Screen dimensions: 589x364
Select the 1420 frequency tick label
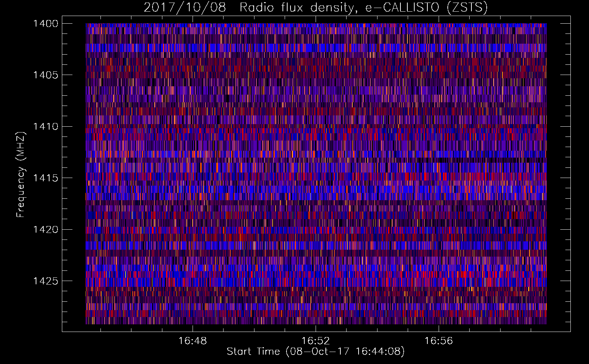[46, 230]
